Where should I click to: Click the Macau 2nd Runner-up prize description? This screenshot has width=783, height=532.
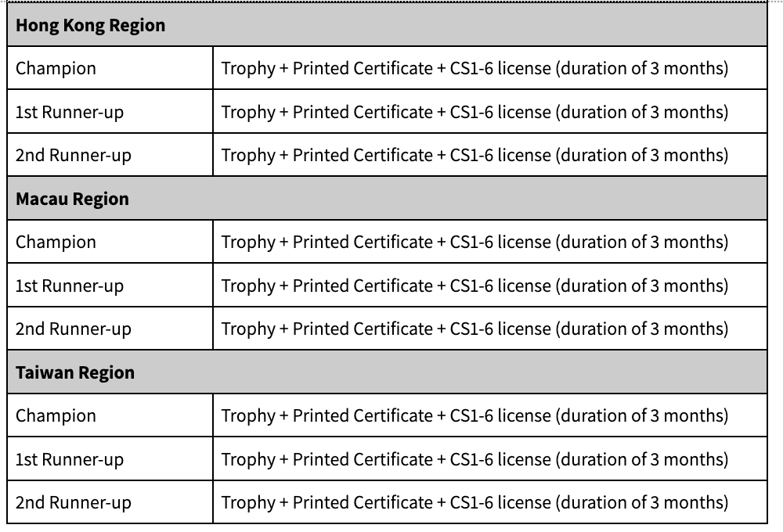(x=474, y=329)
